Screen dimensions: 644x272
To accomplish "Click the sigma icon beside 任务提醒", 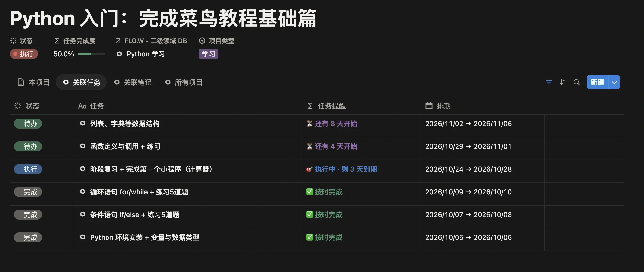I will (x=310, y=106).
